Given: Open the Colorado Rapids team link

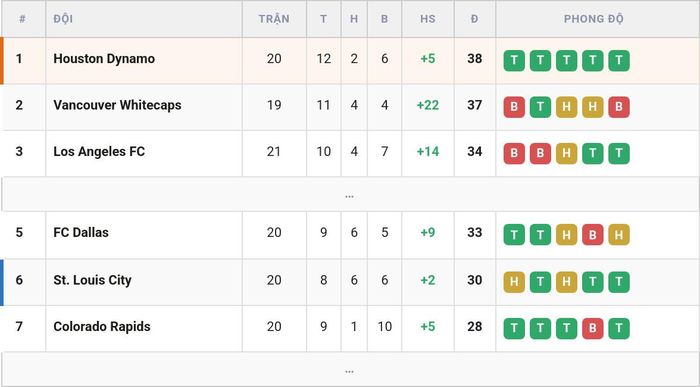Looking at the screenshot, I should pos(102,326).
